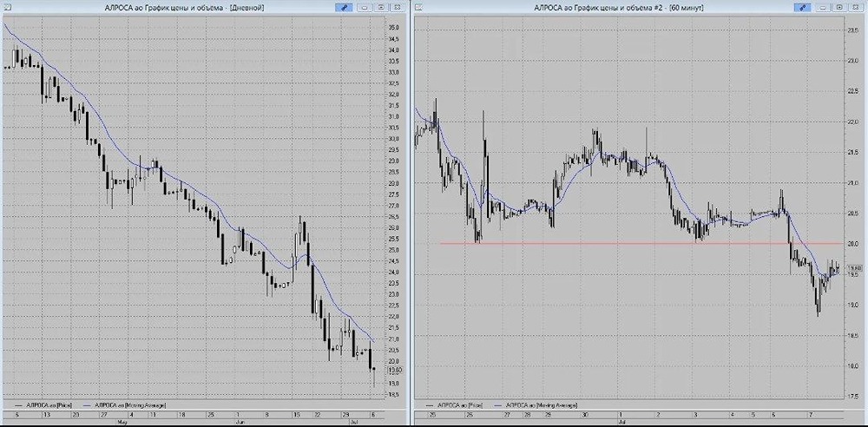Click the pin icon in the Дневной chart window
This screenshot has width=868, height=427.
pyautogui.click(x=344, y=8)
